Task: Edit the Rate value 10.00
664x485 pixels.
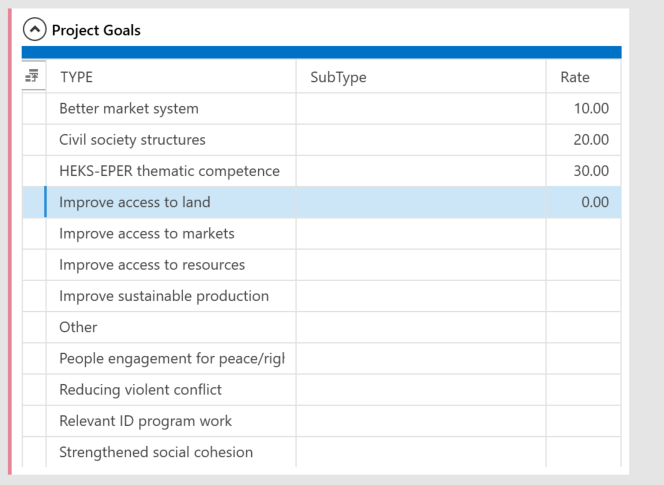Action: pos(583,109)
